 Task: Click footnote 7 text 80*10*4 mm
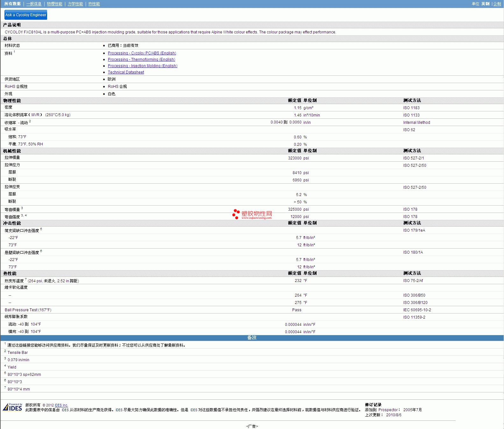click(x=19, y=389)
